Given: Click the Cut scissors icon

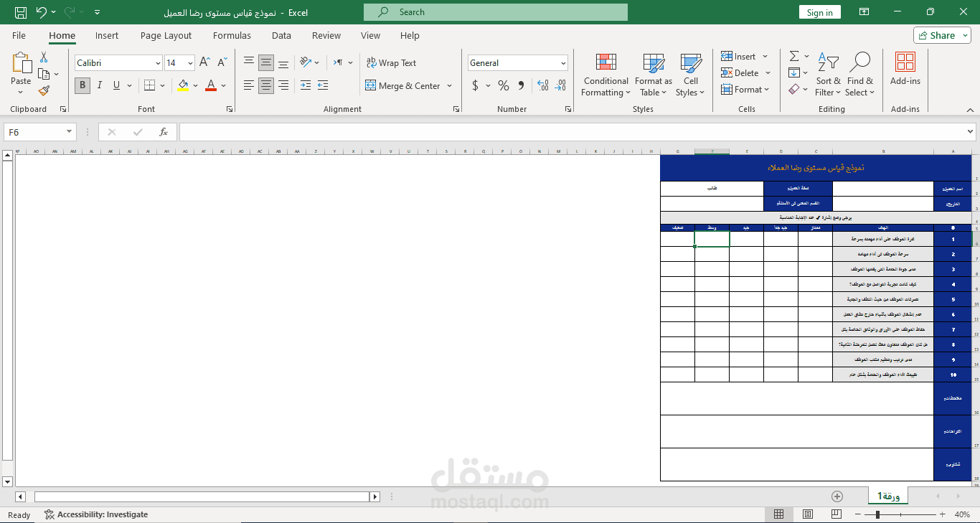Looking at the screenshot, I should click(x=44, y=57).
